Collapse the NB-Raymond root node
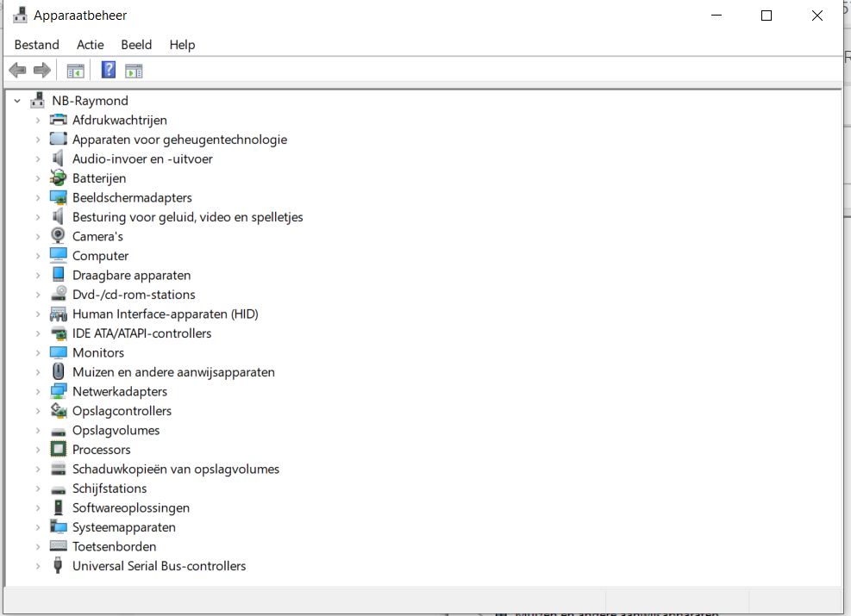This screenshot has height=616, width=851. click(17, 101)
